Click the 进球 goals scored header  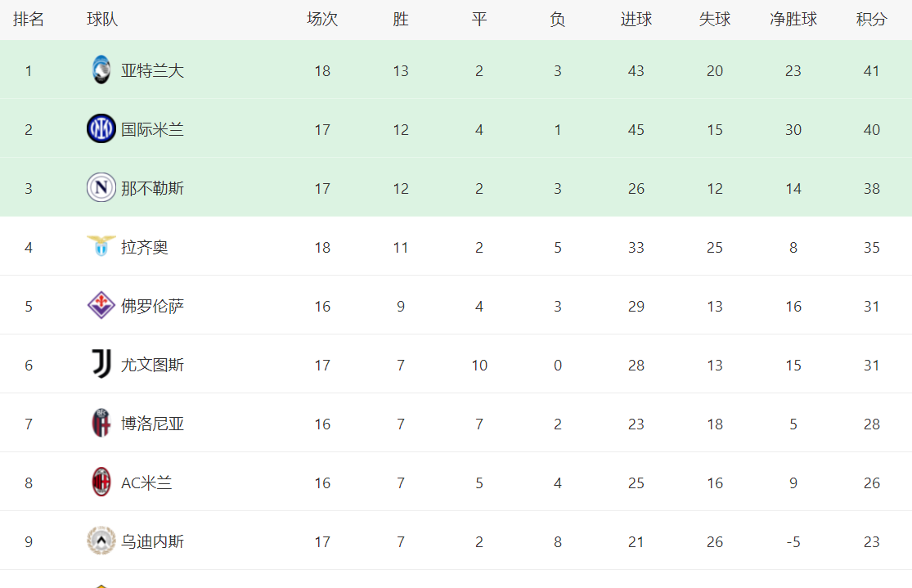[x=636, y=20]
